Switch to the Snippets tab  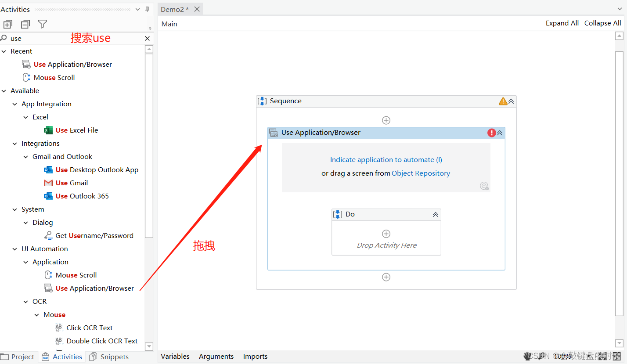click(x=109, y=357)
